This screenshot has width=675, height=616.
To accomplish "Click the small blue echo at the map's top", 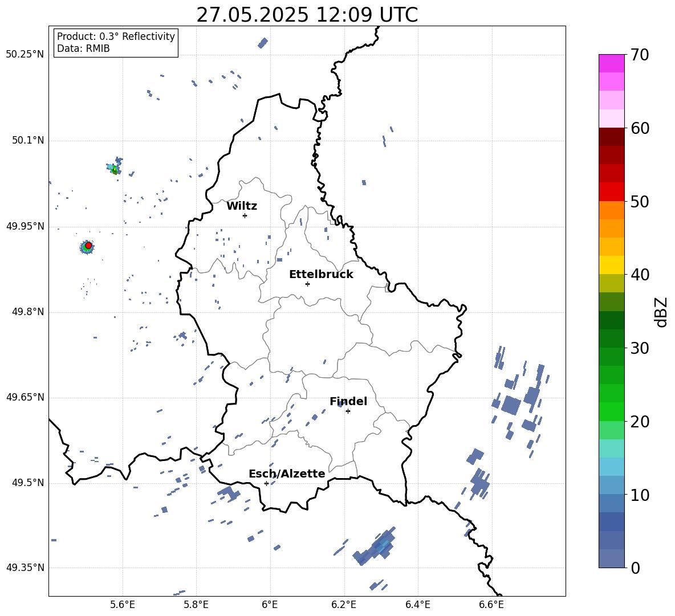I will point(263,43).
